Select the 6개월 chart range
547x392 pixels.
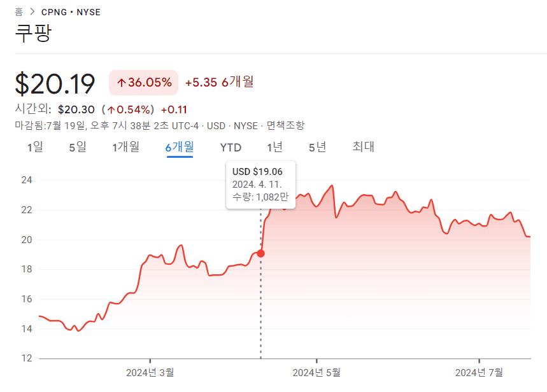click(x=179, y=147)
